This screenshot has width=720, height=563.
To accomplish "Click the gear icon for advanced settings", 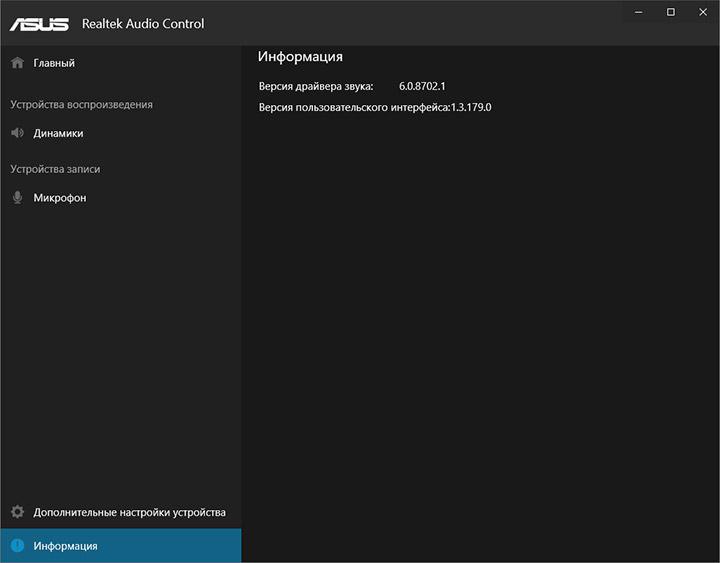I will pos(17,512).
